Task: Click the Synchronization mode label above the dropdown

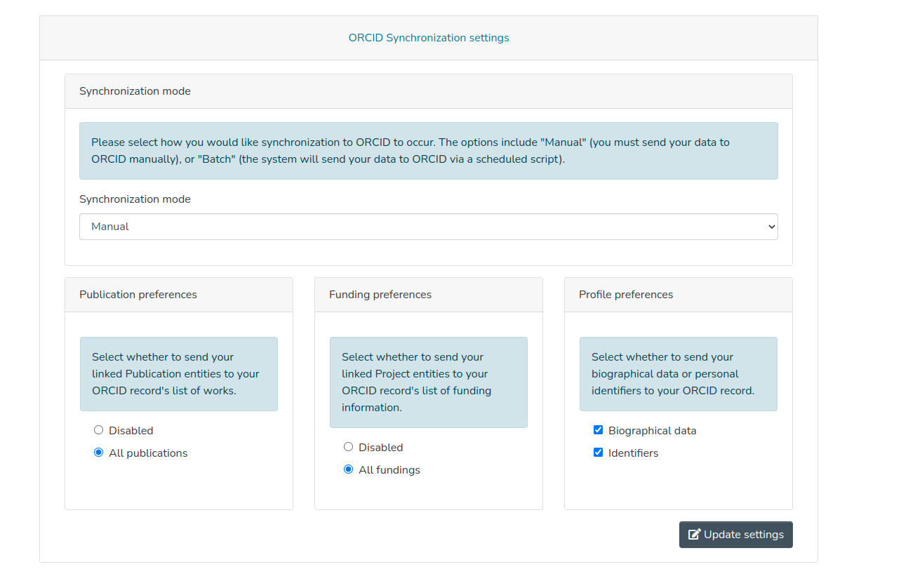Action: (x=135, y=199)
